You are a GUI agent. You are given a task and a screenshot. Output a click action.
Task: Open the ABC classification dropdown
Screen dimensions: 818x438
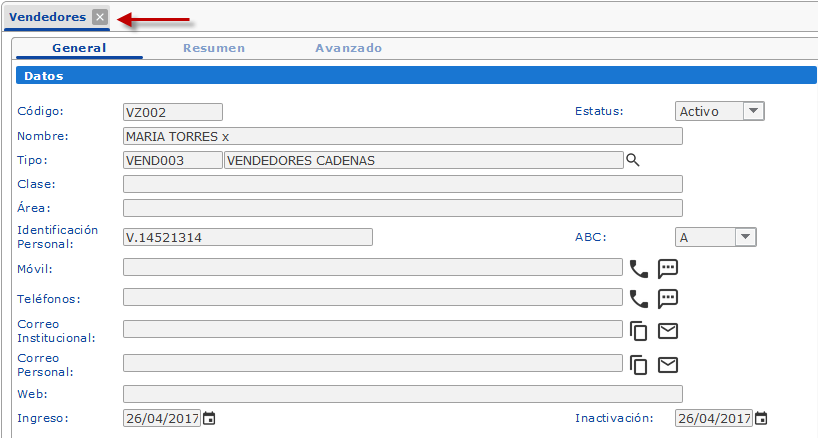tap(745, 237)
